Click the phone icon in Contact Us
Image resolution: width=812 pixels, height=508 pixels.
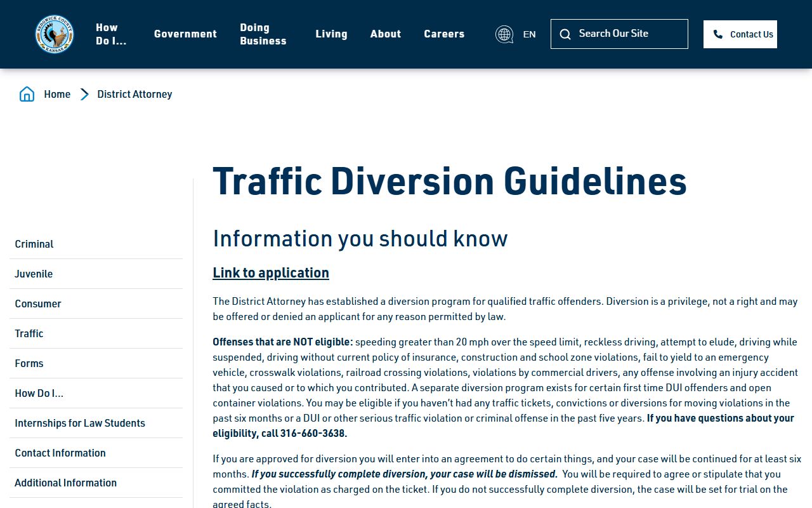[x=718, y=34]
